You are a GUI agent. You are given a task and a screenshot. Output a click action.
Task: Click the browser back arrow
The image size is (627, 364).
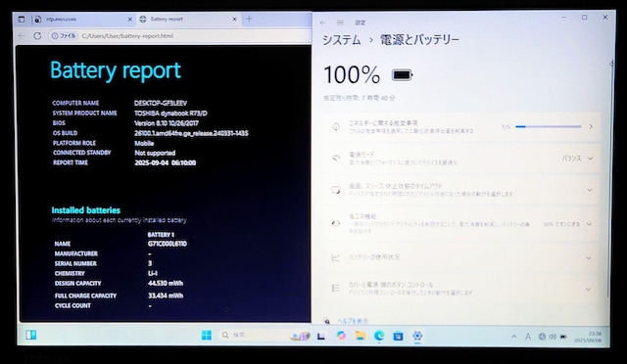[x=22, y=36]
